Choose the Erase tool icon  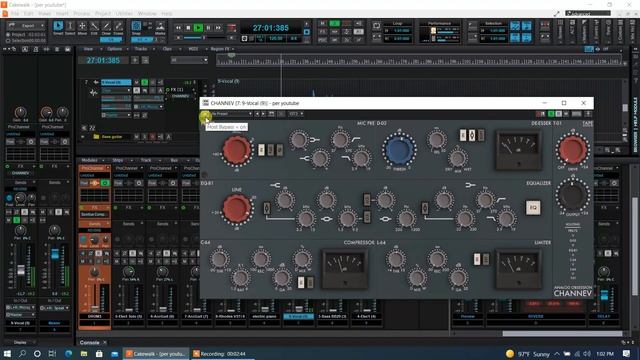tap(118, 26)
